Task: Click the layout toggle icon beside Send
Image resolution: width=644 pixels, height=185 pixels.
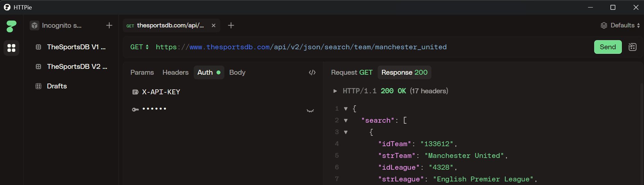Action: pos(632,47)
